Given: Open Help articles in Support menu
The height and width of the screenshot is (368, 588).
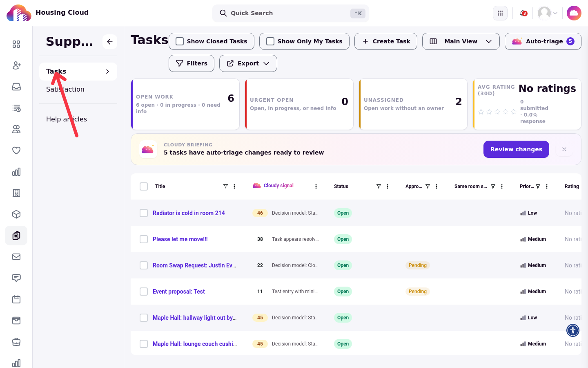Looking at the screenshot, I should point(67,119).
